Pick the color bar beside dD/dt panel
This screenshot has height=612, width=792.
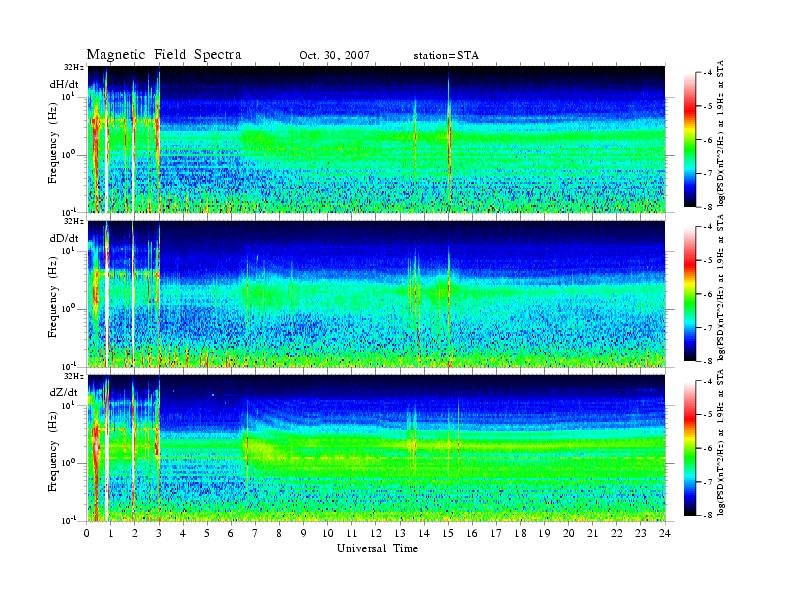[x=689, y=294]
